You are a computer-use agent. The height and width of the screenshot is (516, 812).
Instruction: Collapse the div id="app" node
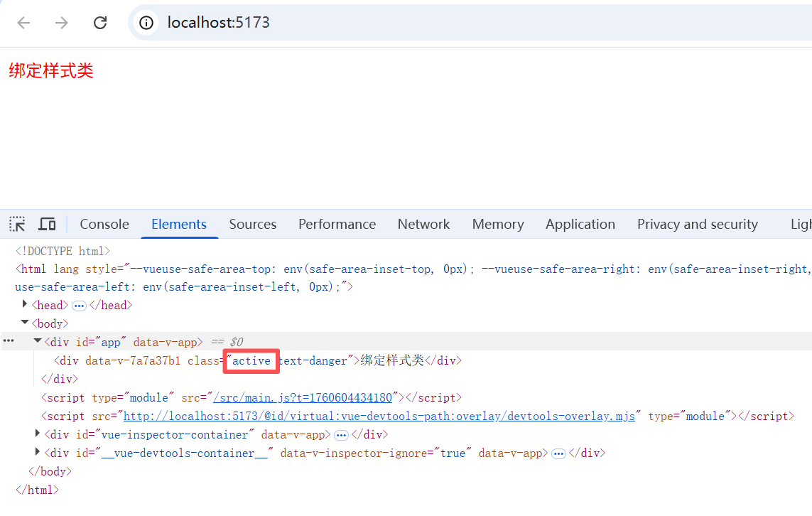[37, 341]
